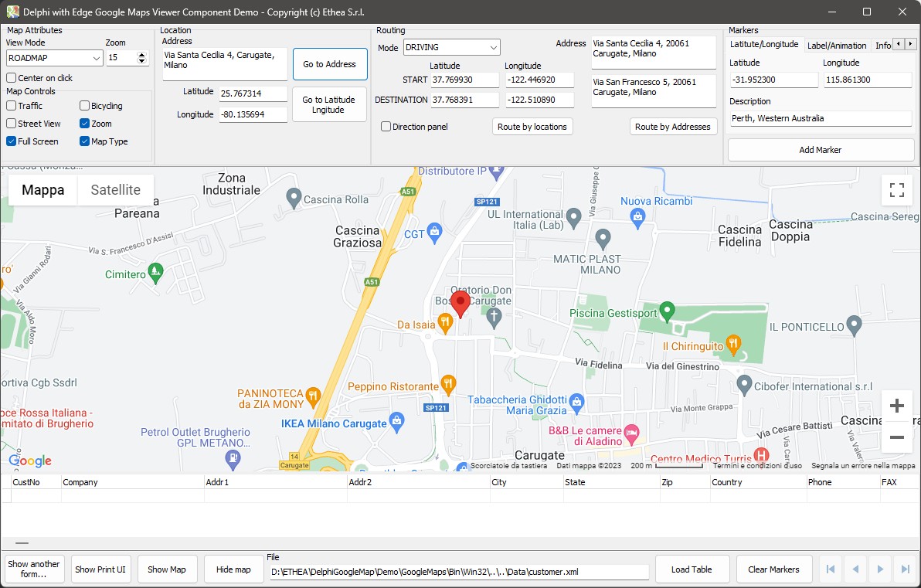Enable the Direction panel checkbox

point(386,126)
